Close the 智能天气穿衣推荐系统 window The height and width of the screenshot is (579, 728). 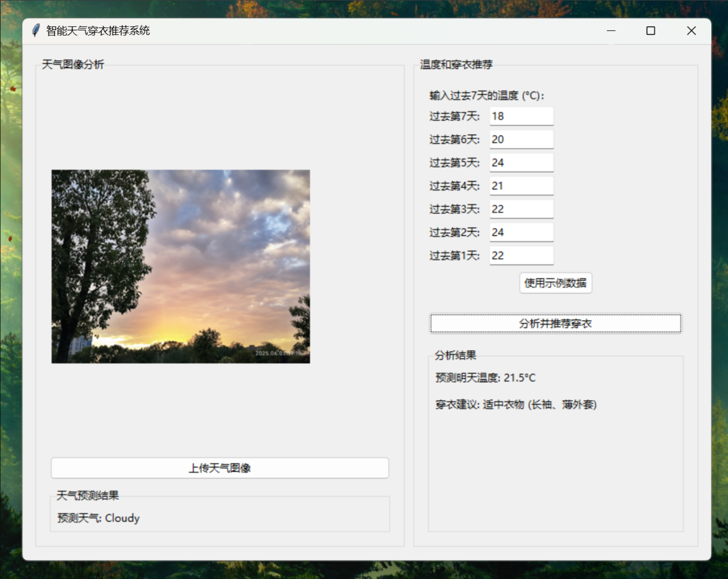pos(691,31)
